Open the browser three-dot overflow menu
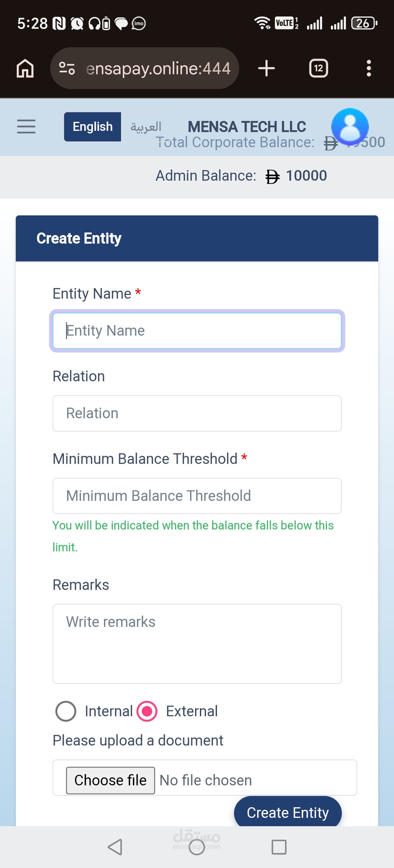The width and height of the screenshot is (394, 868). (x=369, y=68)
